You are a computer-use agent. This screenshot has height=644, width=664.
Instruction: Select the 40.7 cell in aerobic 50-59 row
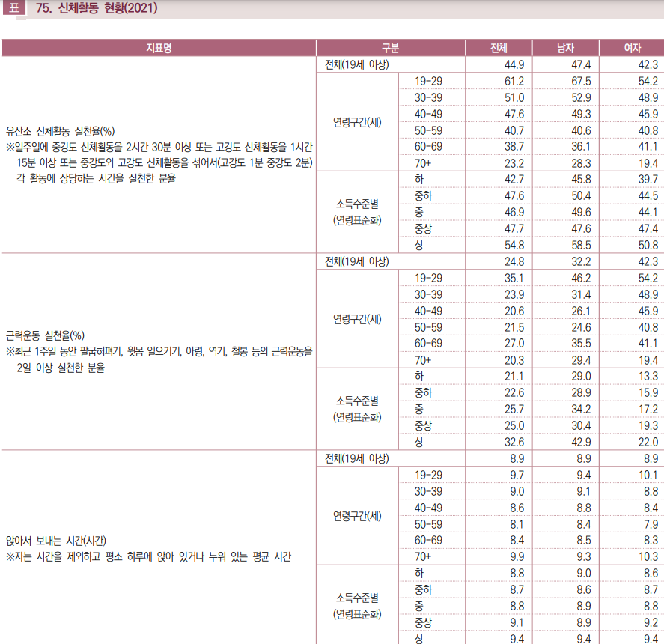pos(514,131)
